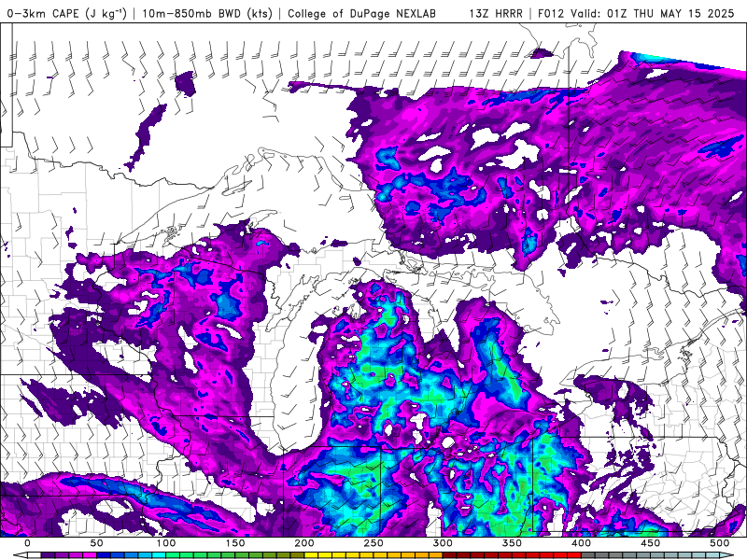Click the '450' value on the color scale
The height and width of the screenshot is (560, 747).
click(650, 543)
